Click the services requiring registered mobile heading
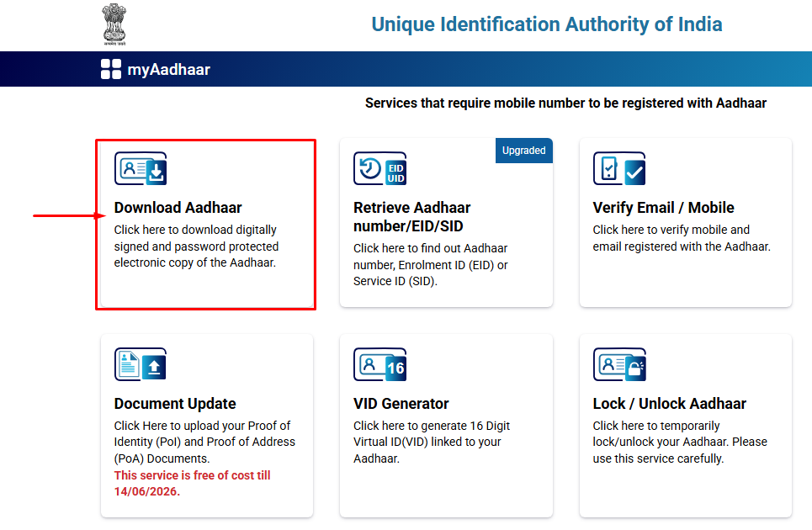The height and width of the screenshot is (530, 812). [x=565, y=103]
